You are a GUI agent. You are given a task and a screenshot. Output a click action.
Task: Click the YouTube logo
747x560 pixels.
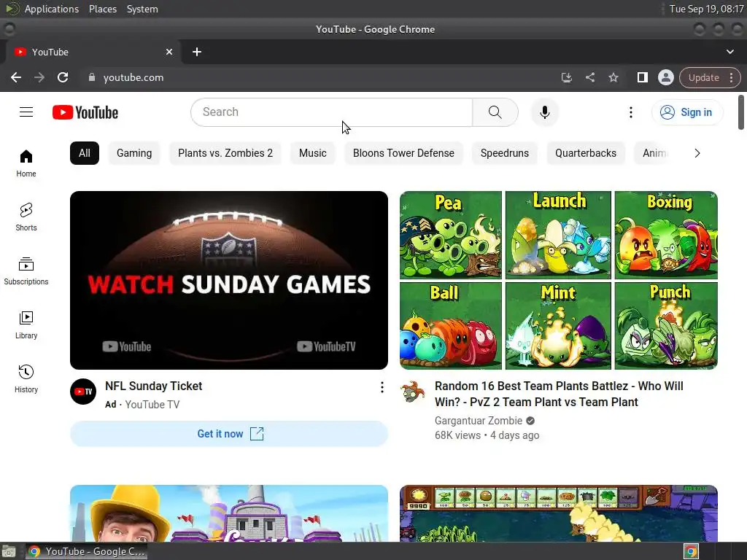(85, 112)
